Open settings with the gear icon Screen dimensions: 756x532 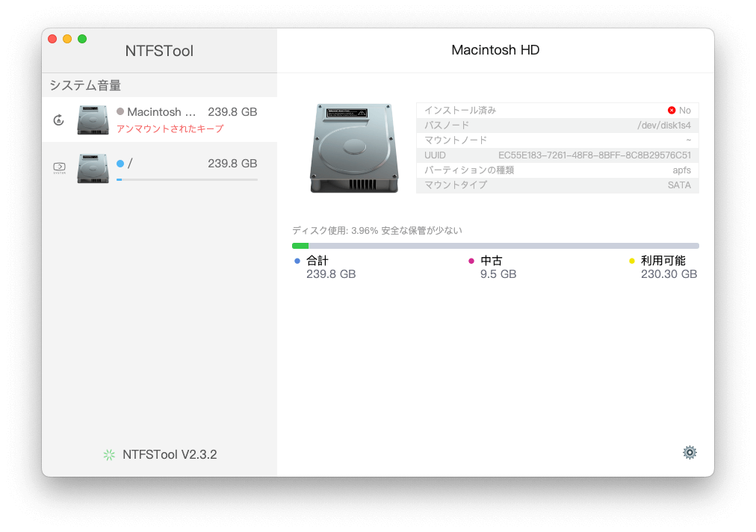click(690, 452)
